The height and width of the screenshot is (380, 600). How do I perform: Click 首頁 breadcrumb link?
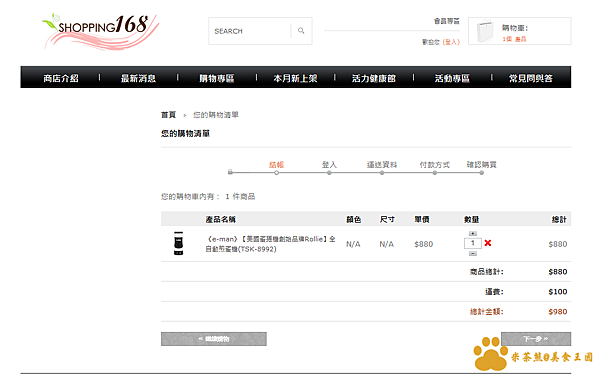click(x=168, y=115)
